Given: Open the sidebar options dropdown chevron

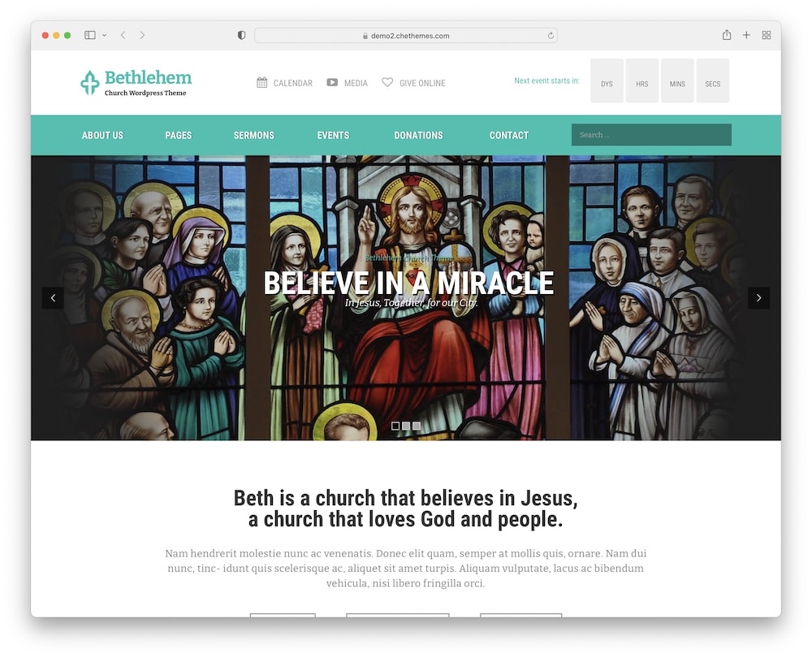Looking at the screenshot, I should 104,35.
